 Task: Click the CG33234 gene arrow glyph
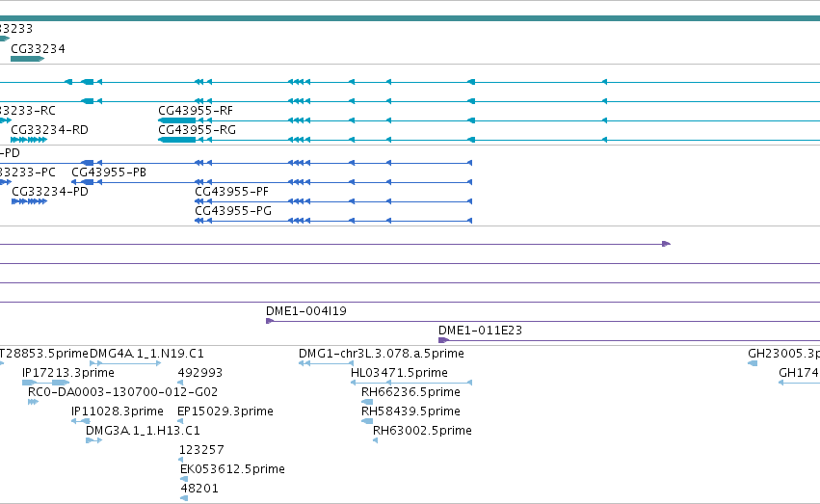pyautogui.click(x=27, y=59)
